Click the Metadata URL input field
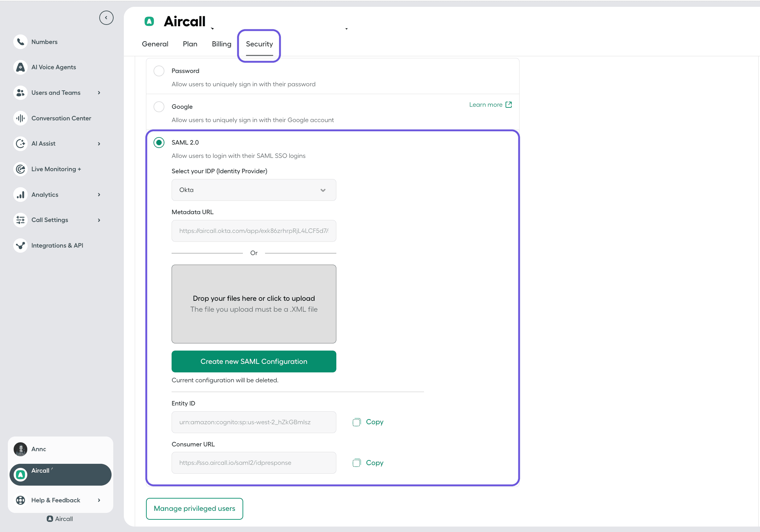This screenshot has width=760, height=532. coord(254,231)
